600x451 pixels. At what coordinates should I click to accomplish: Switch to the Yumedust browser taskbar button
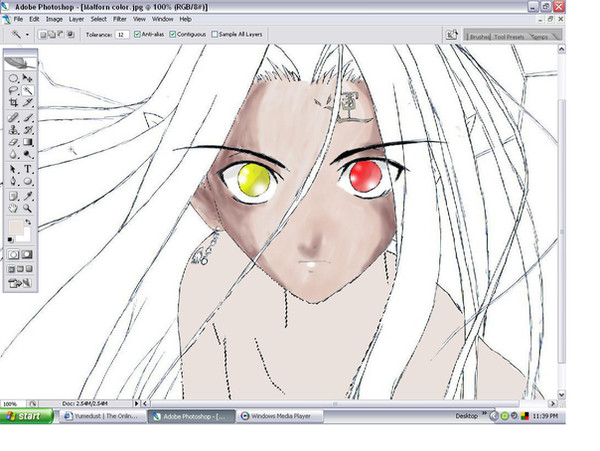[x=103, y=416]
